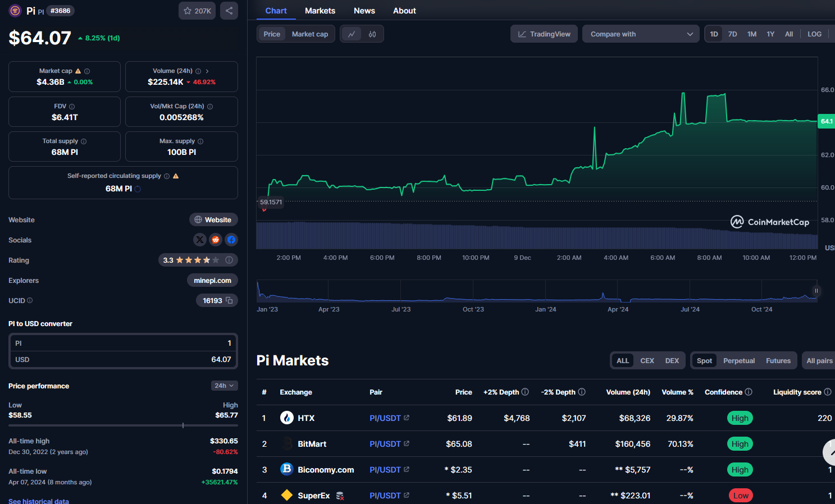The image size is (835, 504).
Task: Click the info icon next to Market cap
Action: tap(87, 71)
